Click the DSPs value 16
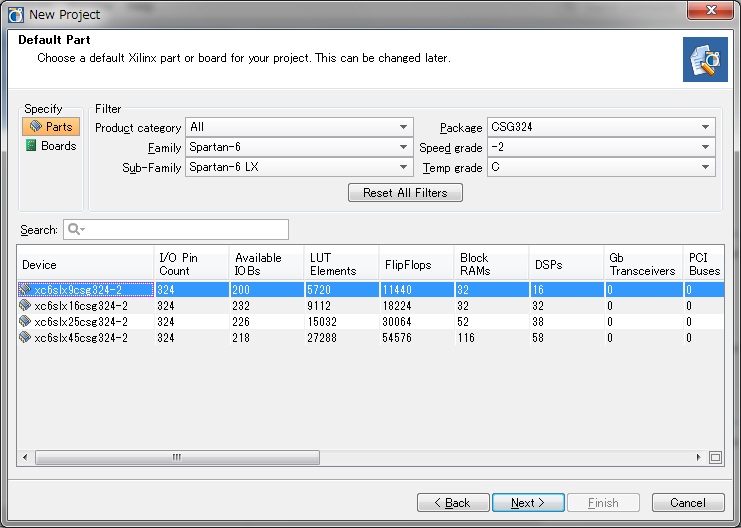This screenshot has height=528, width=741. 538,289
